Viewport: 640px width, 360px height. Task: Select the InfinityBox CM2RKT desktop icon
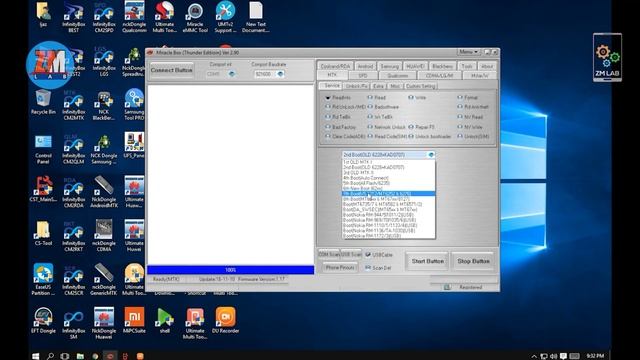point(73,237)
